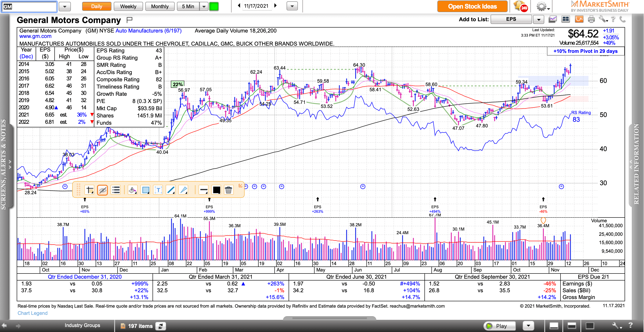644x332 pixels.
Task: Open the wrench tools menu near printer
Action: pyautogui.click(x=603, y=19)
